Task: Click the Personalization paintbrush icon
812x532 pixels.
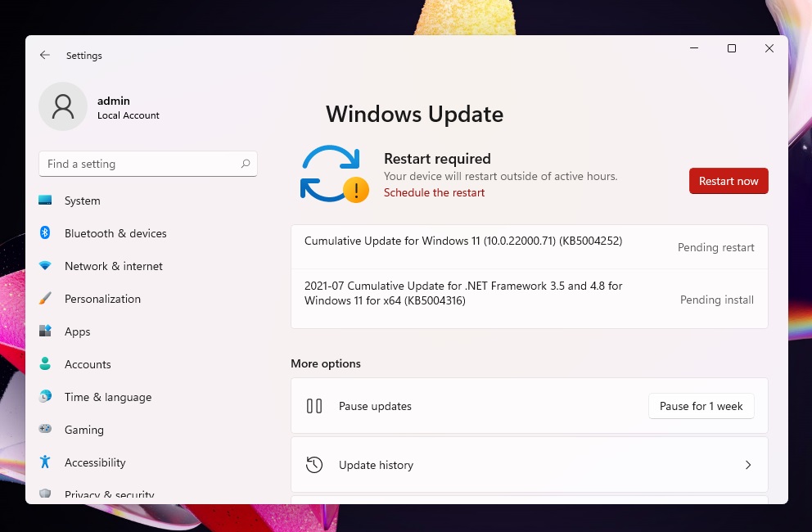Action: [45, 299]
